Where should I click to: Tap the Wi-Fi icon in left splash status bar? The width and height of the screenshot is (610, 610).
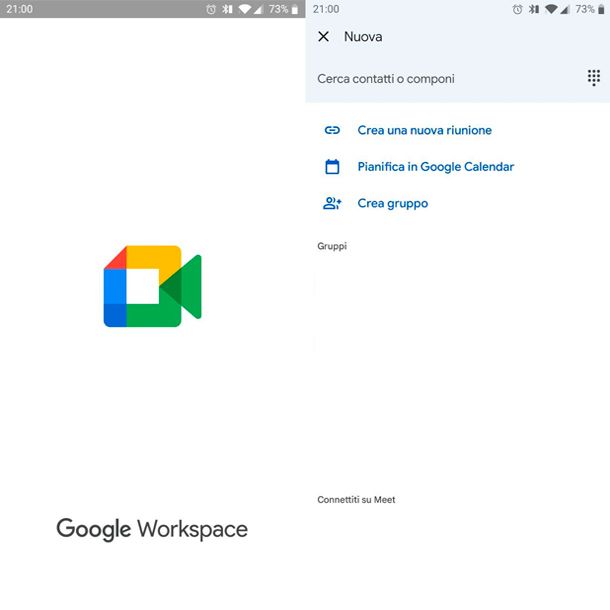[245, 9]
